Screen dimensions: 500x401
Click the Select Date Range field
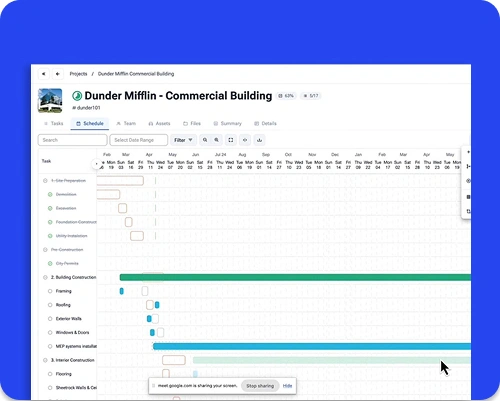[139, 140]
